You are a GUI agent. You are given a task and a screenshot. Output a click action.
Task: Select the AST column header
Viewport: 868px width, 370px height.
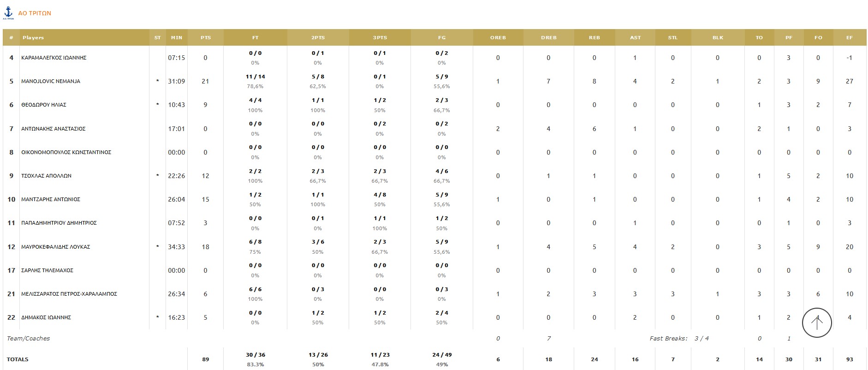point(636,38)
